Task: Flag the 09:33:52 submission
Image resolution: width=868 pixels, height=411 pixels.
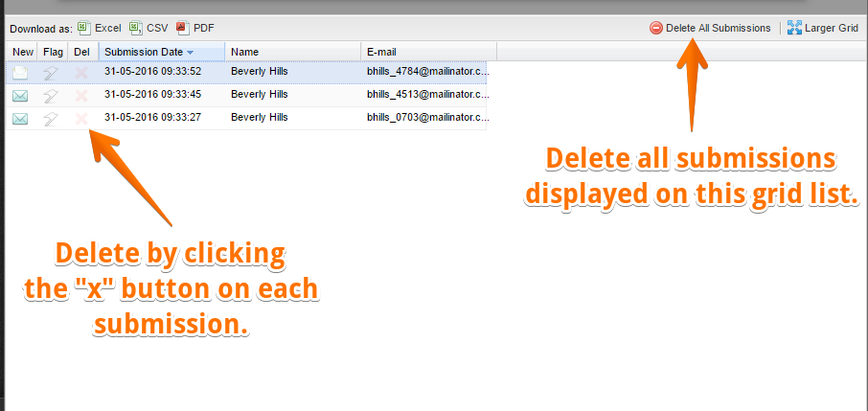Action: [51, 71]
